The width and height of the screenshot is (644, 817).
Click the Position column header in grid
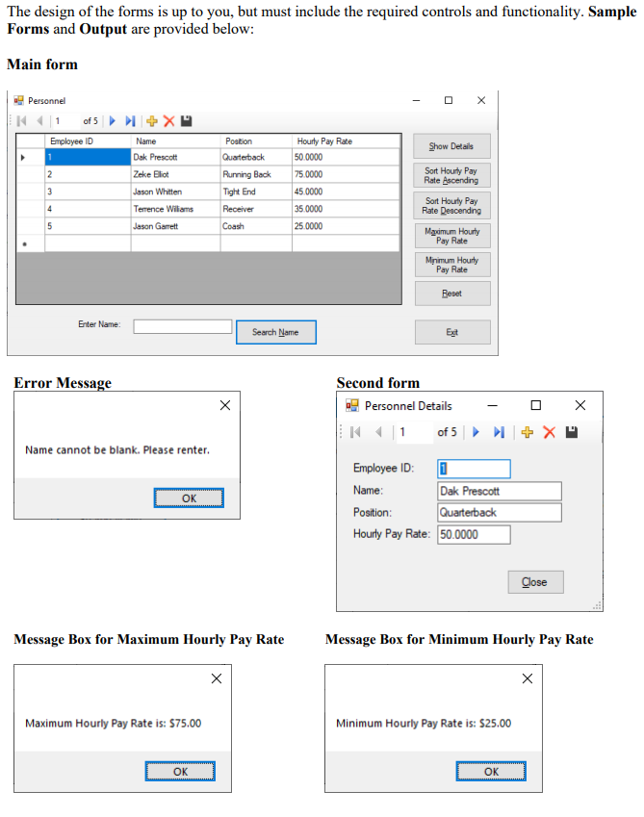click(x=256, y=141)
